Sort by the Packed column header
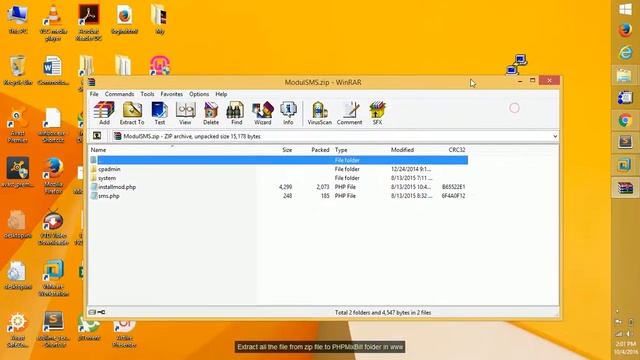640x360 pixels. point(320,150)
